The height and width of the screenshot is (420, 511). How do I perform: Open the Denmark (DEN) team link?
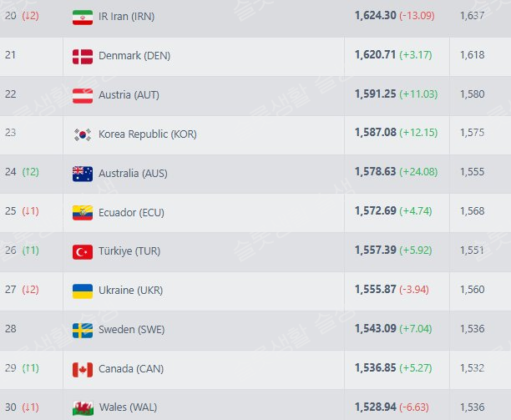click(x=134, y=55)
